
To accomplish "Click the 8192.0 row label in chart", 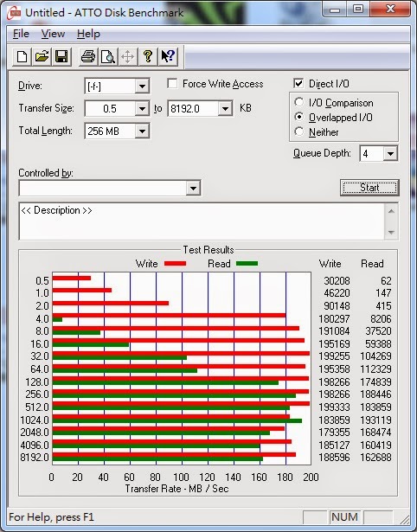I will click(x=35, y=457).
